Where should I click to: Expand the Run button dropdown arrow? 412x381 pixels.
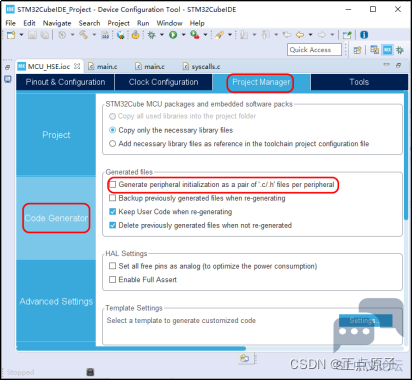click(x=183, y=35)
